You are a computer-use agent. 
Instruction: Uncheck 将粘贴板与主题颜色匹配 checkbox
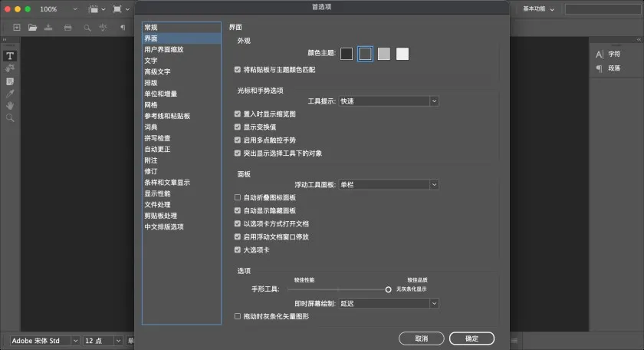(x=238, y=70)
